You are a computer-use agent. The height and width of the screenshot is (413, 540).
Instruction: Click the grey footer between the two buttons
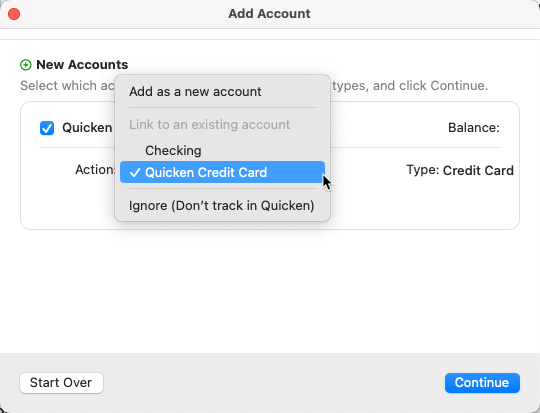click(x=274, y=383)
